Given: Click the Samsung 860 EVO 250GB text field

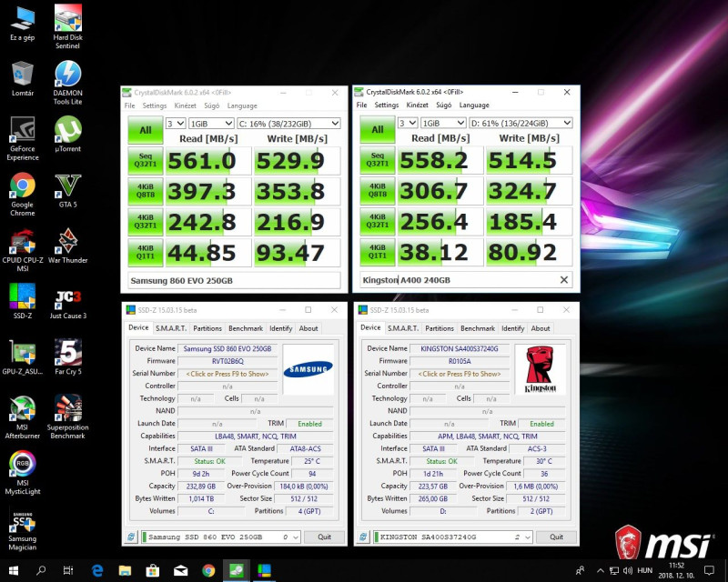Looking at the screenshot, I should (x=234, y=281).
